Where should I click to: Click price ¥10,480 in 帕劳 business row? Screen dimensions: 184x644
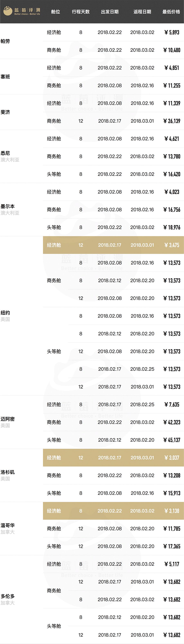click(x=172, y=50)
